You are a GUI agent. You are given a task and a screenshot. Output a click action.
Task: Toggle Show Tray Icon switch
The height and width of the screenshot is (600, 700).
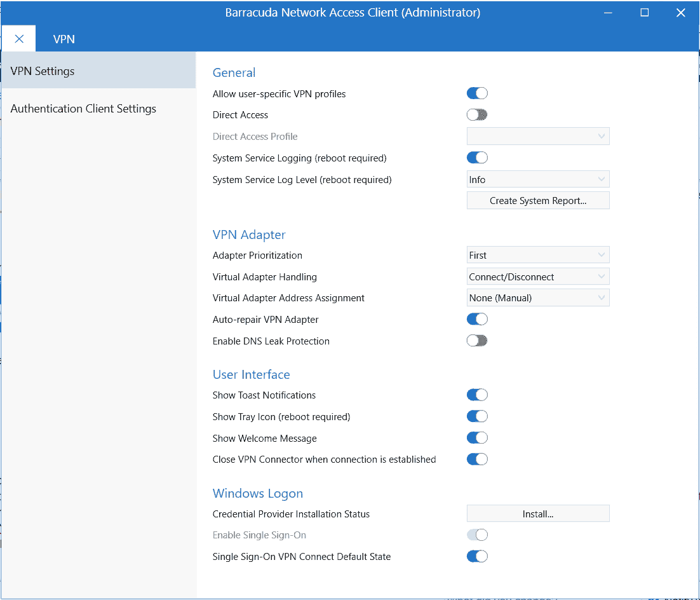pyautogui.click(x=477, y=416)
